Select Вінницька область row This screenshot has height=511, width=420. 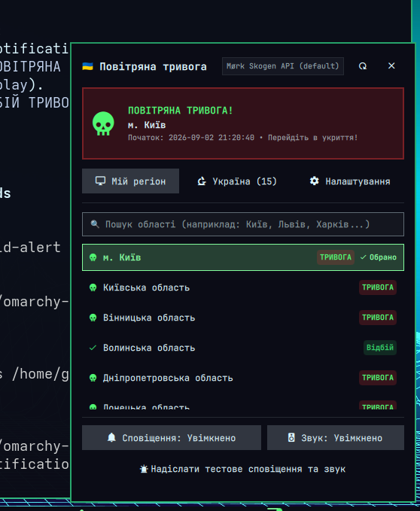243,318
